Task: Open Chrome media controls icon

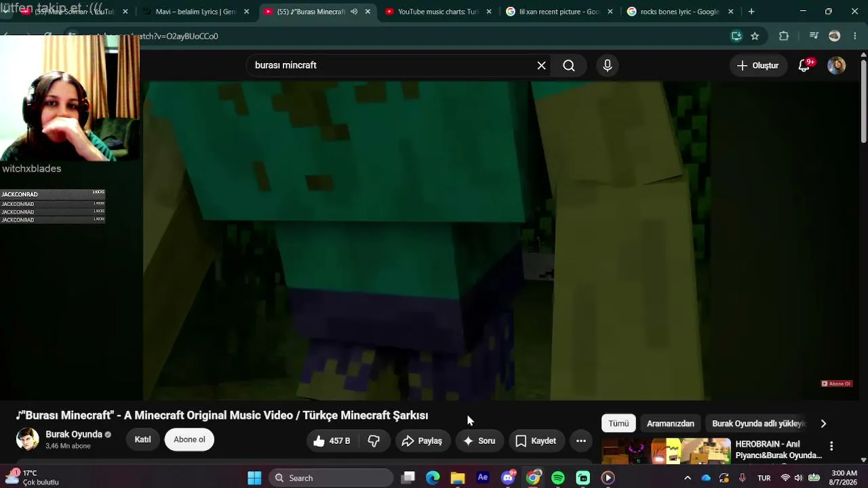Action: tap(814, 36)
